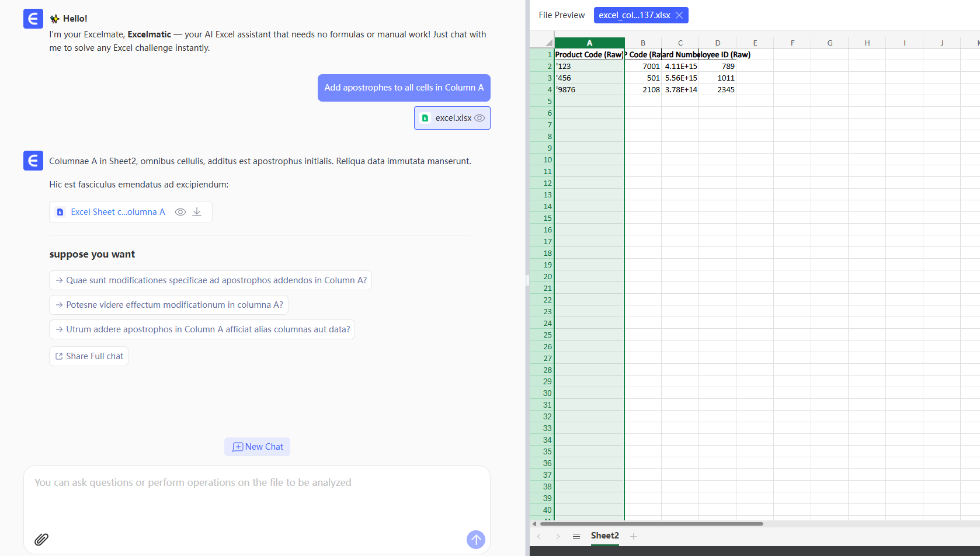Close the excel_col...137.xlsx preview tab
The height and width of the screenshot is (556, 980).
pyautogui.click(x=679, y=15)
